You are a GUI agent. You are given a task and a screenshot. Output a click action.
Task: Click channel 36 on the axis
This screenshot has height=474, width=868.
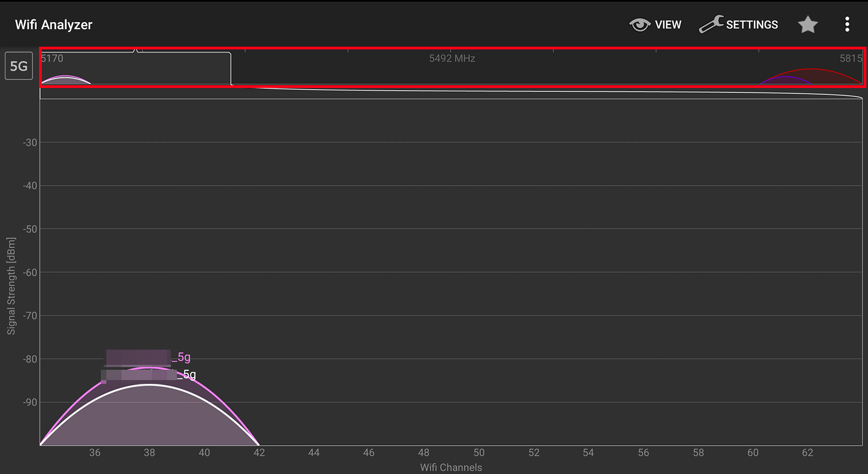[x=94, y=453]
